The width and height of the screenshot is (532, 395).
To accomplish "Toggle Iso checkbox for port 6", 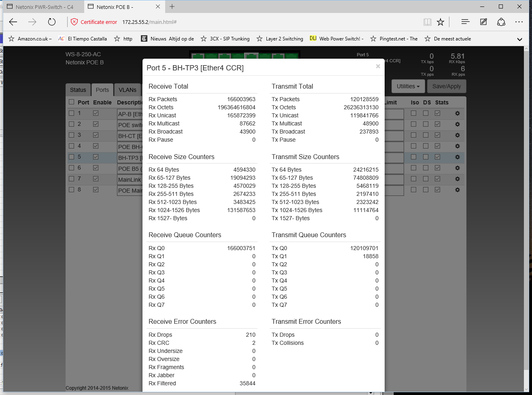I will coord(413,168).
